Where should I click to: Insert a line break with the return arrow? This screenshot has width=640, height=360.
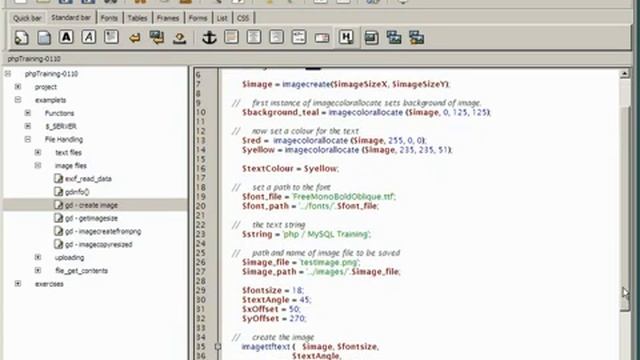pos(134,38)
